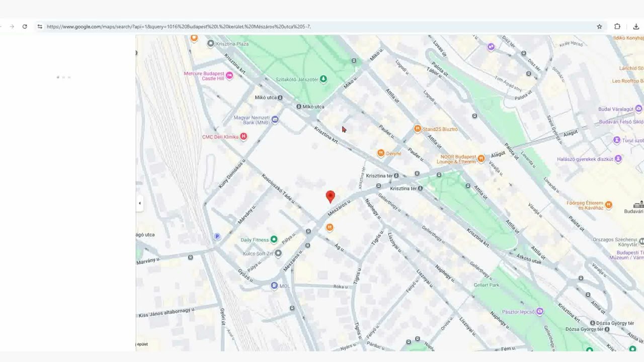Viewport: 644px width, 362px height.
Task: Bookmark this page with the star icon
Action: pos(599,27)
